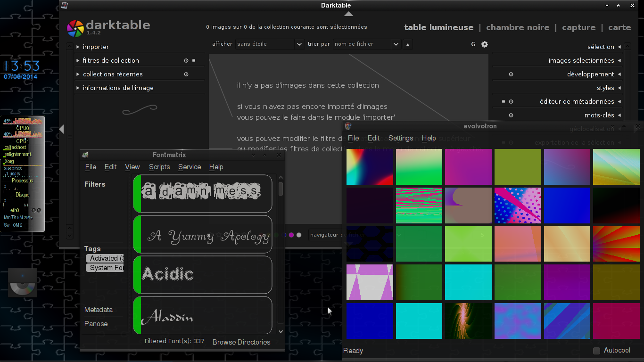
Task: Toggle the Activated tag filter in Fontmatrix
Action: [105, 258]
